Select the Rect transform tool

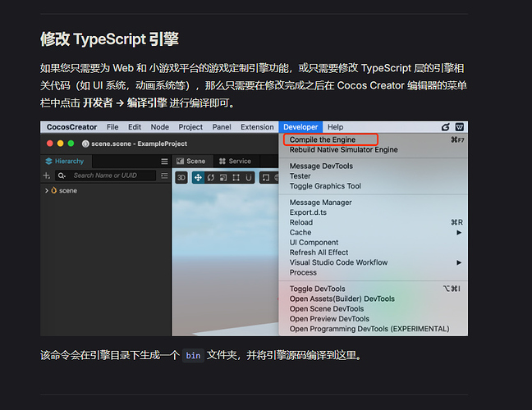point(236,178)
